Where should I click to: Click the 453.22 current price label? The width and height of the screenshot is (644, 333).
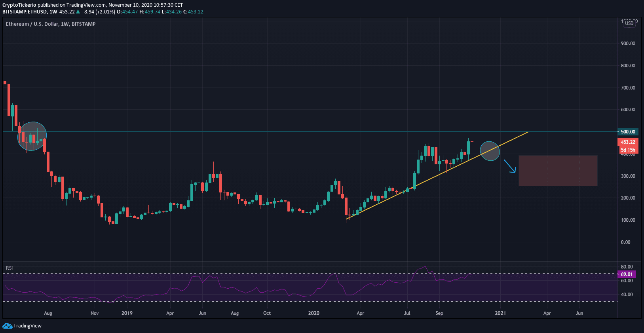(x=628, y=142)
